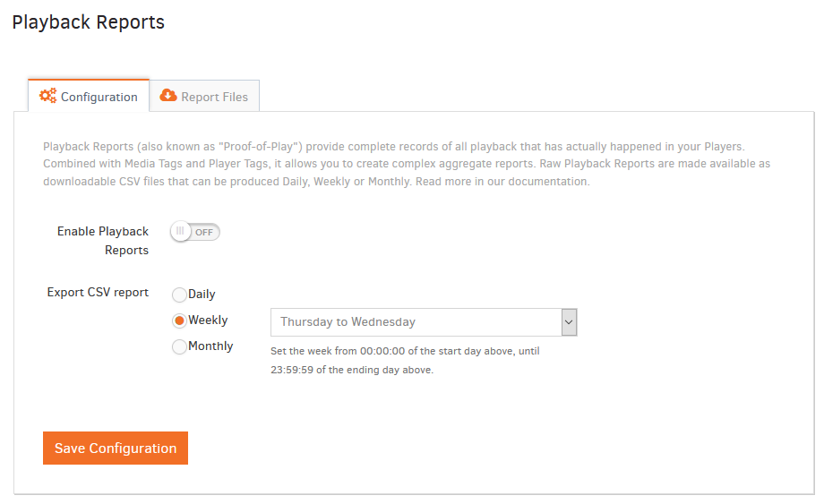This screenshot has height=504, width=824.
Task: Expand the dropdown arrow for week range
Action: click(569, 322)
